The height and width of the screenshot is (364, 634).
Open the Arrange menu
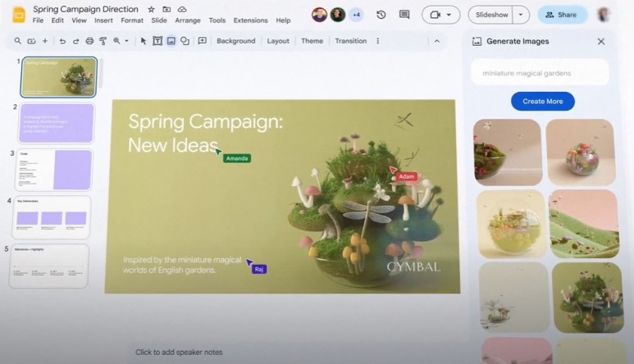click(x=187, y=20)
